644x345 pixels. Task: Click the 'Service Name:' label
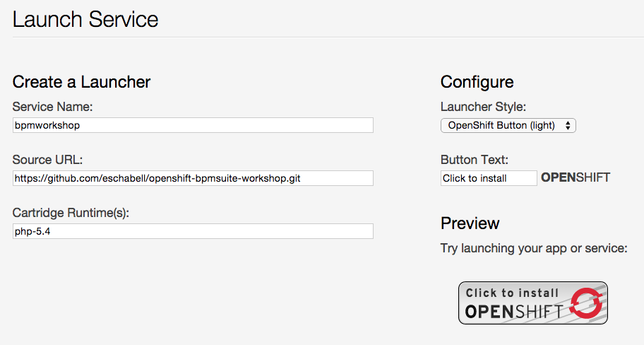[53, 107]
